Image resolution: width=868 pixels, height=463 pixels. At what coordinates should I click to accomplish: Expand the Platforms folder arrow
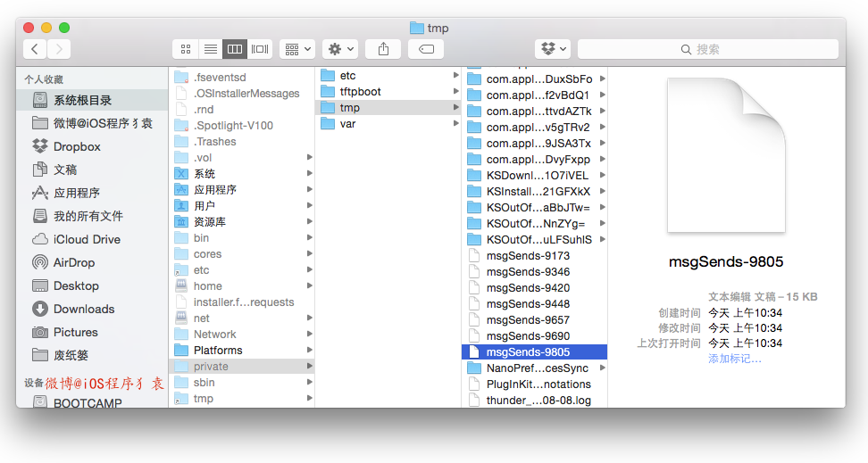310,351
